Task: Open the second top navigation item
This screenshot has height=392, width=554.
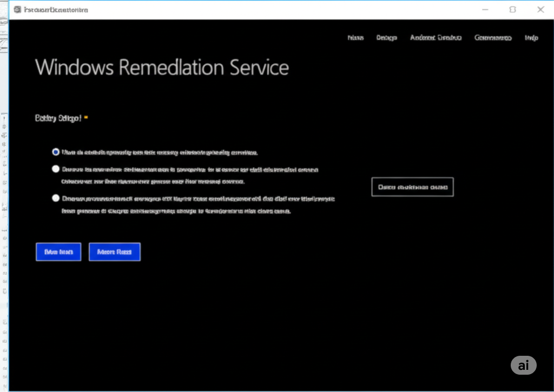Action: 386,37
